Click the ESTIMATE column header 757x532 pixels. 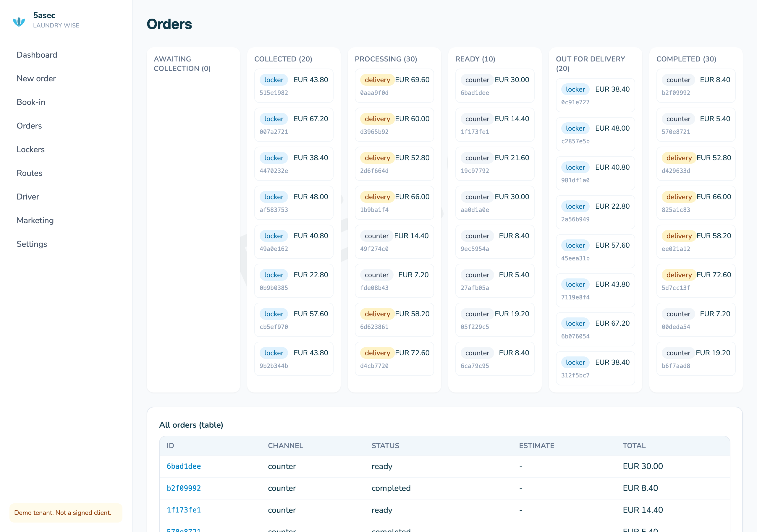coord(537,446)
